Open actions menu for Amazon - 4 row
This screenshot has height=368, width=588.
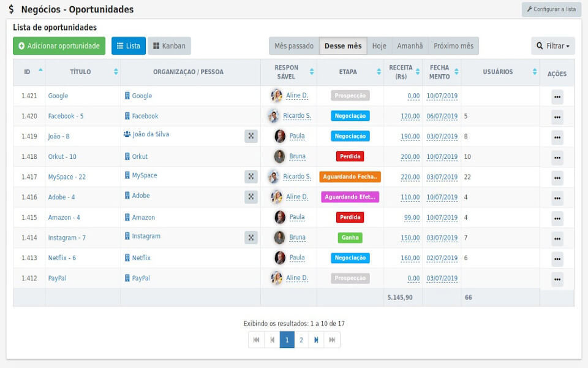point(557,218)
